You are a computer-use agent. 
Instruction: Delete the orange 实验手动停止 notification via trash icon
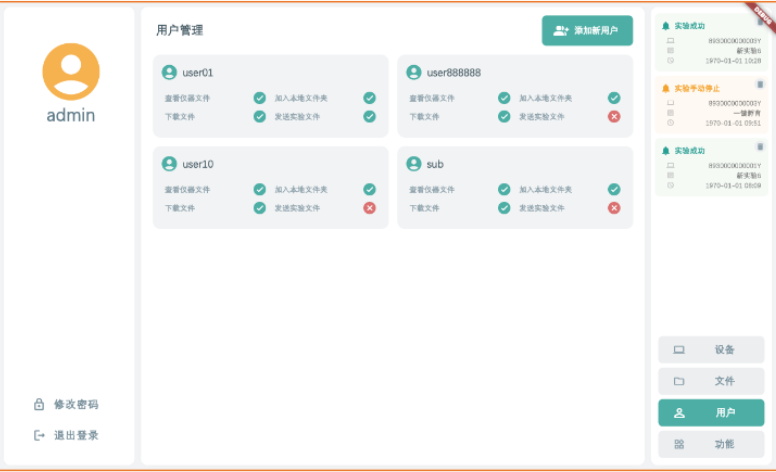pos(760,85)
